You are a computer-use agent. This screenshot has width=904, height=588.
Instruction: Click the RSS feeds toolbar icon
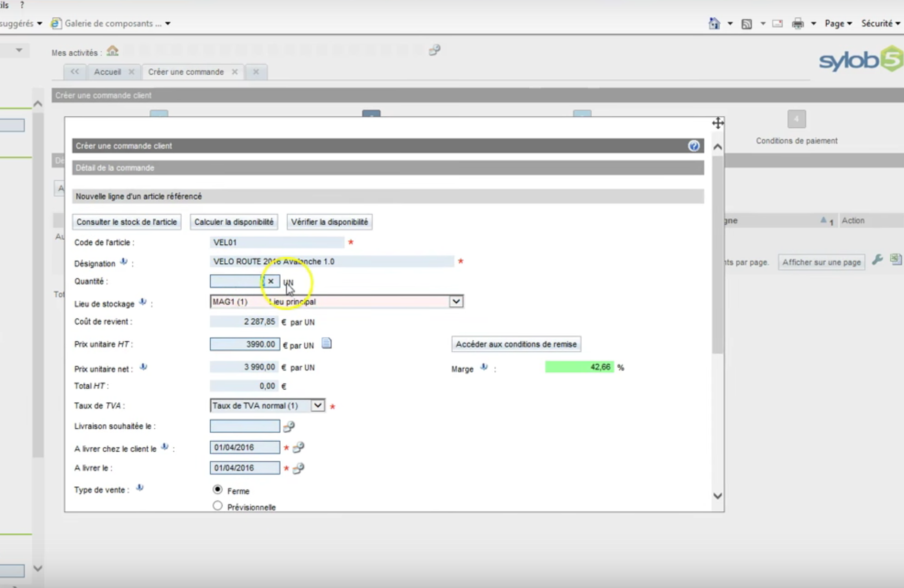747,24
